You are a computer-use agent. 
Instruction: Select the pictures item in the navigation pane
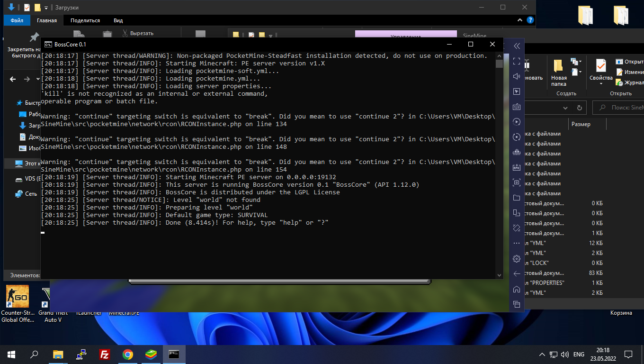29,148
